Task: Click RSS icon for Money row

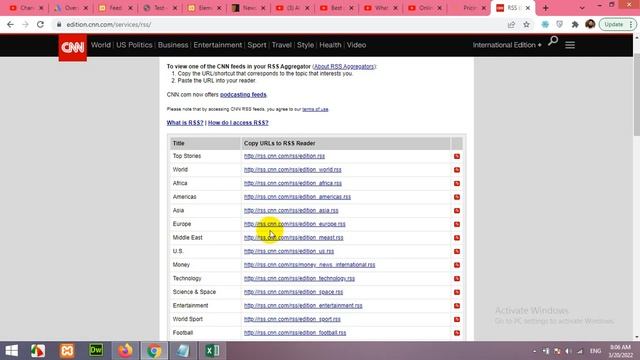Action: (457, 265)
